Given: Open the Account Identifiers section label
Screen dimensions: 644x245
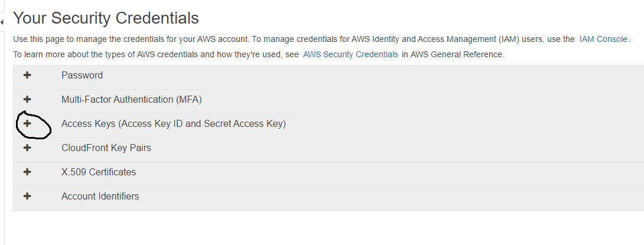Looking at the screenshot, I should [100, 196].
